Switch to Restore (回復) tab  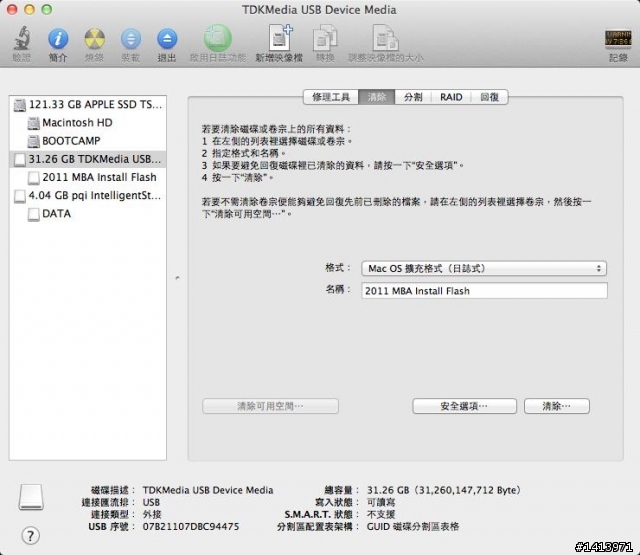click(x=489, y=97)
